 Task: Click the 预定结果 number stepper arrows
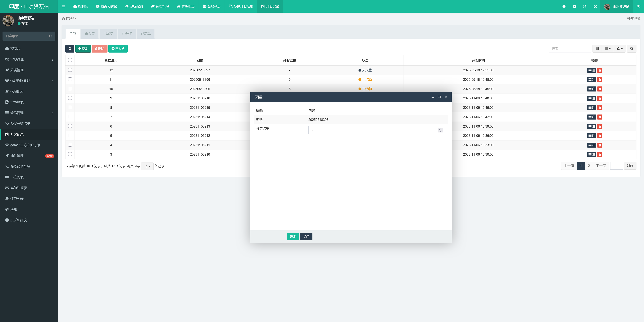[440, 130]
